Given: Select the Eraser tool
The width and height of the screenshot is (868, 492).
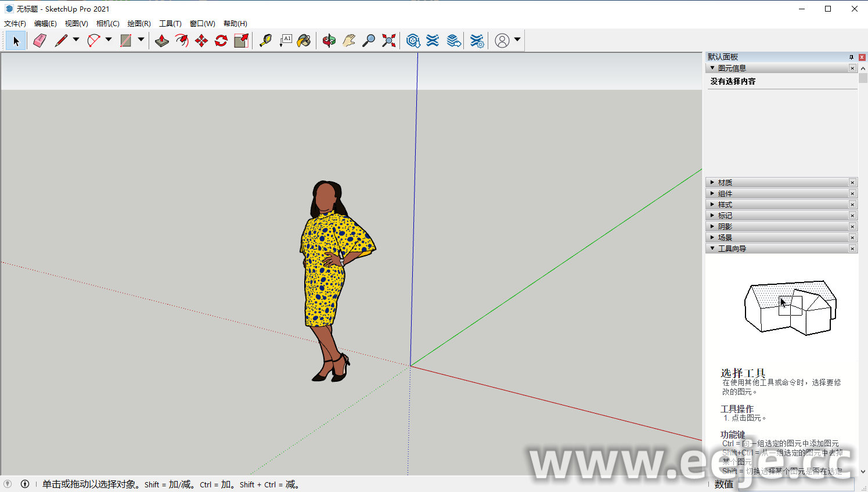Looking at the screenshot, I should coord(39,41).
